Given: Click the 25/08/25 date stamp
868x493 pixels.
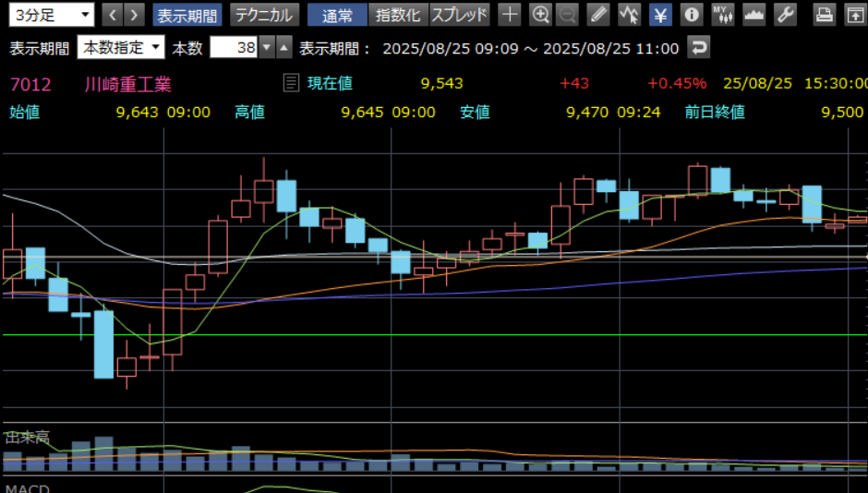Looking at the screenshot, I should point(757,83).
